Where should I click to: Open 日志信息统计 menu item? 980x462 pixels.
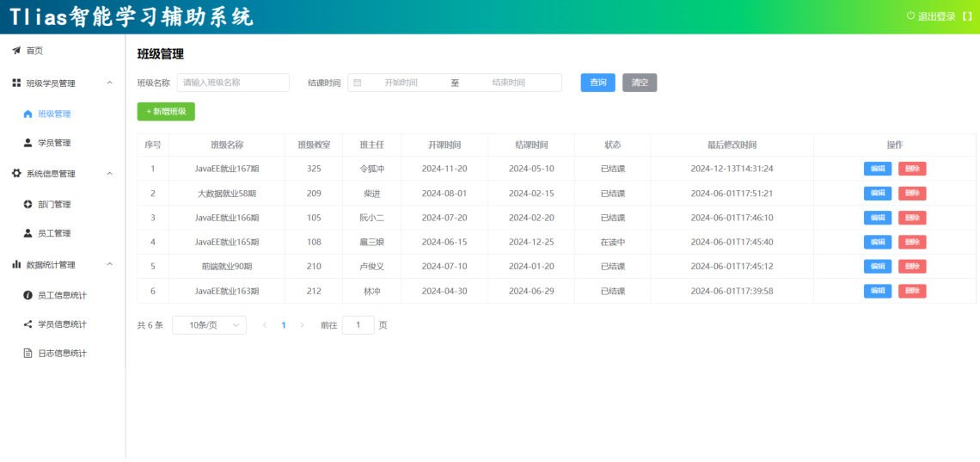coord(63,354)
